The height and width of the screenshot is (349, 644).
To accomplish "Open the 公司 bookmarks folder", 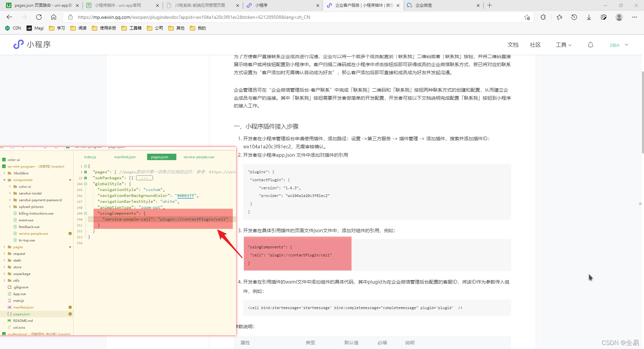I will 155,28.
